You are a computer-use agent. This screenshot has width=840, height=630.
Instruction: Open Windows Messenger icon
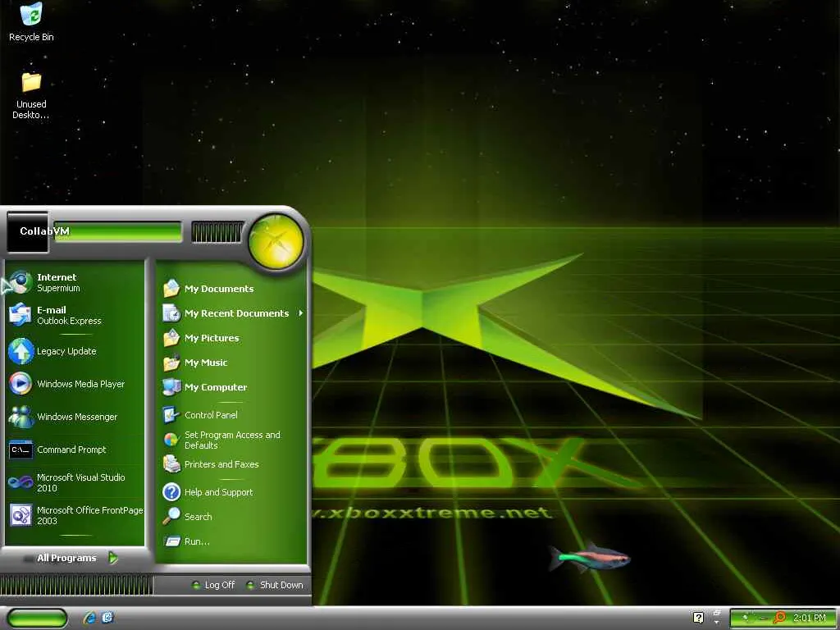pyautogui.click(x=21, y=417)
